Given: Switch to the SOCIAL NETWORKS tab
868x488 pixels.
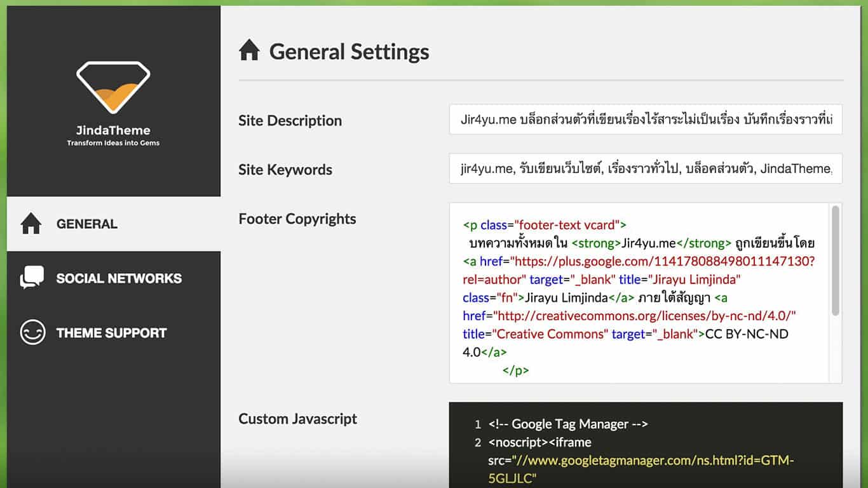Looking at the screenshot, I should click(x=114, y=278).
